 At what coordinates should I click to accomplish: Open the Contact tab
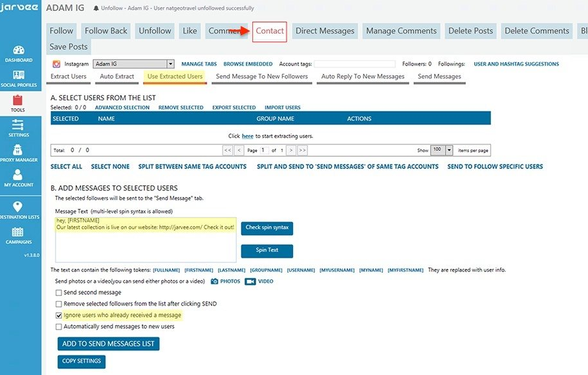click(x=270, y=31)
